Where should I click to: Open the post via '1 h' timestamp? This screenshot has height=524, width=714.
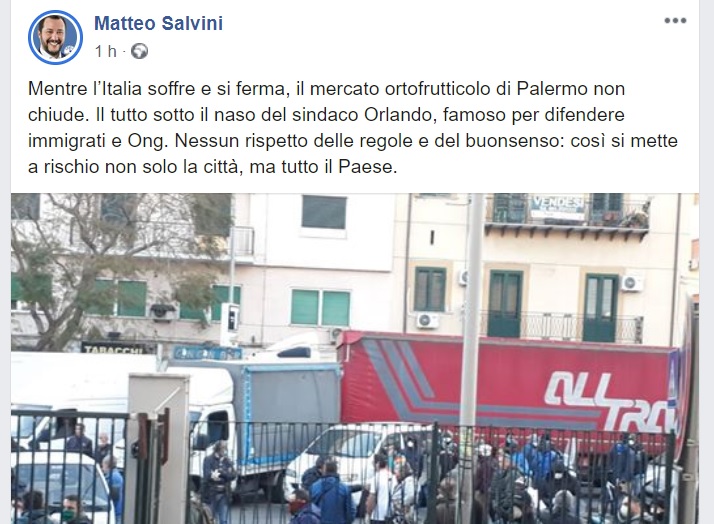point(106,51)
